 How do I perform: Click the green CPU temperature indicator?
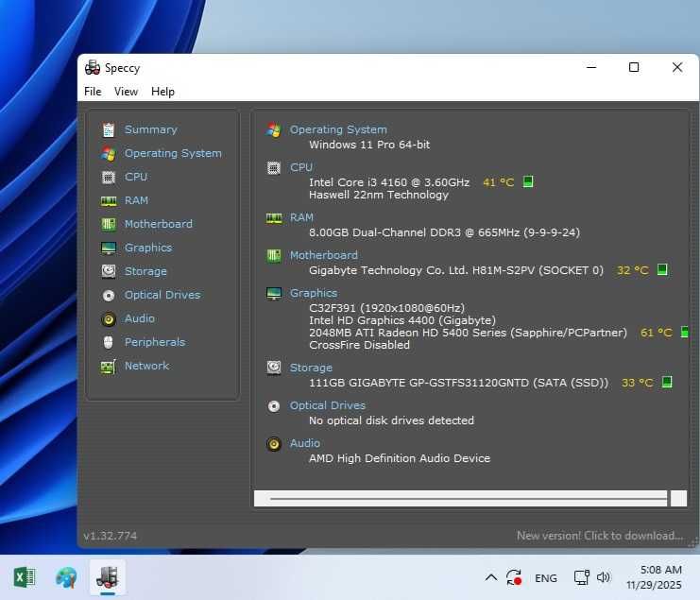(528, 181)
